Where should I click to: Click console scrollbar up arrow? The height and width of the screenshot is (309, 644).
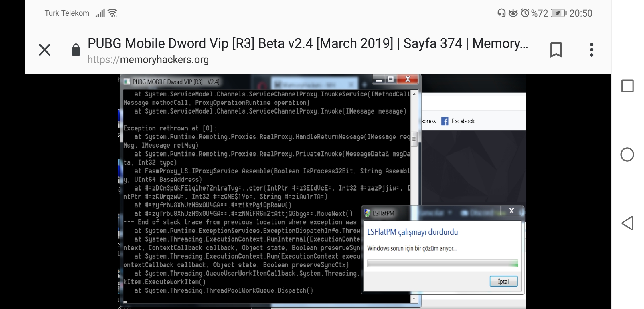point(414,94)
